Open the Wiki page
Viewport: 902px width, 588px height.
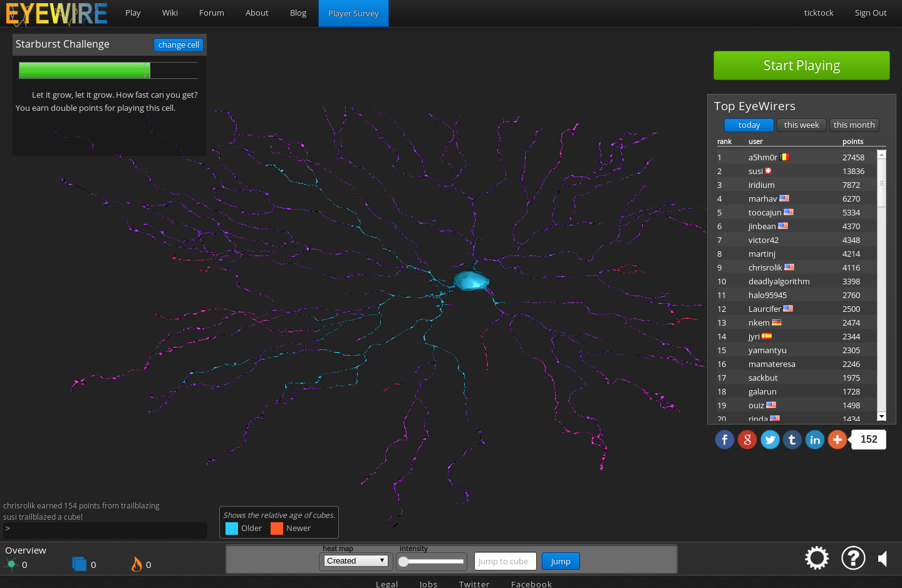pyautogui.click(x=170, y=13)
